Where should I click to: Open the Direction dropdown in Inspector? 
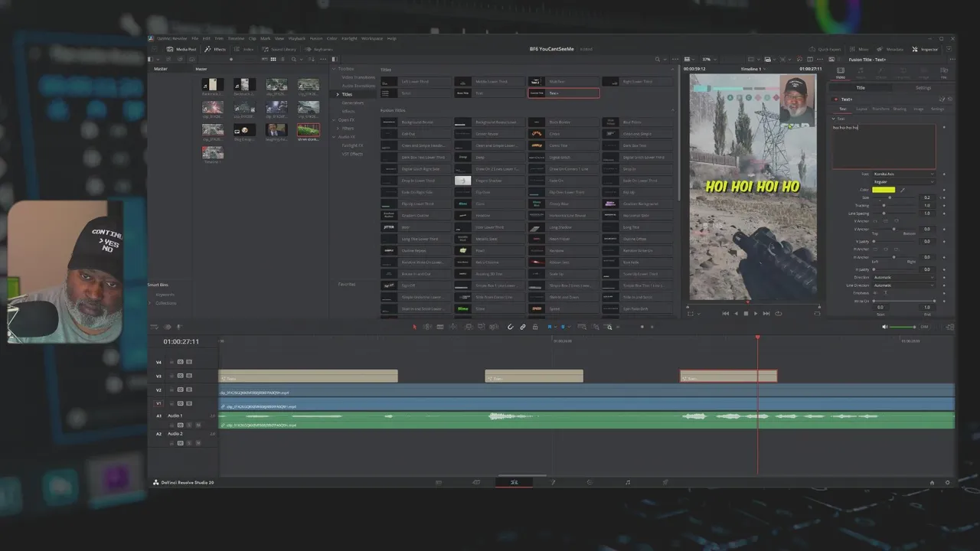tap(903, 277)
